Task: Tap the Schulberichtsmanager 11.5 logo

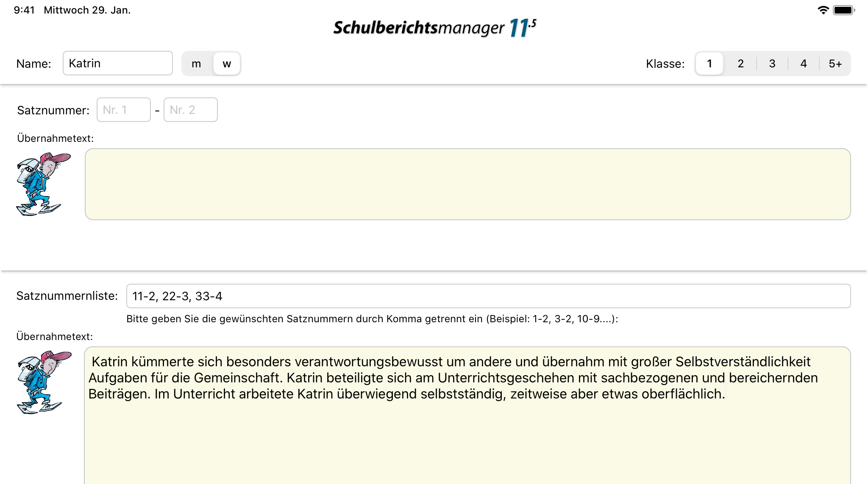Action: [x=434, y=28]
